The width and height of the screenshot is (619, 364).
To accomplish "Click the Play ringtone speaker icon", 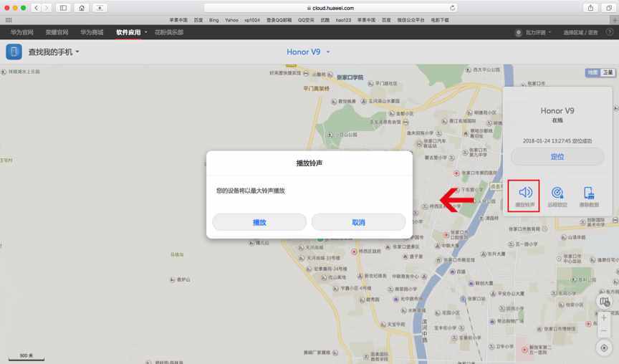I will point(525,192).
